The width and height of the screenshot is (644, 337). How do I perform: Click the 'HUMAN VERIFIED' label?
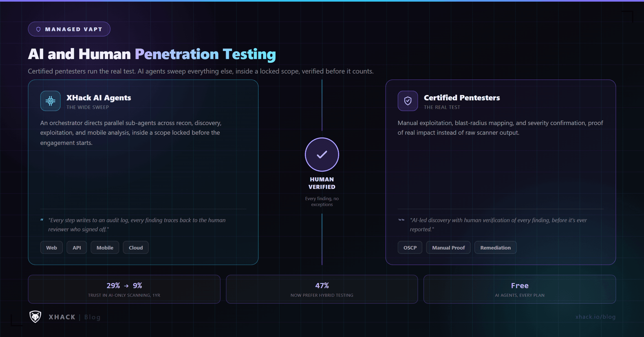pyautogui.click(x=322, y=183)
